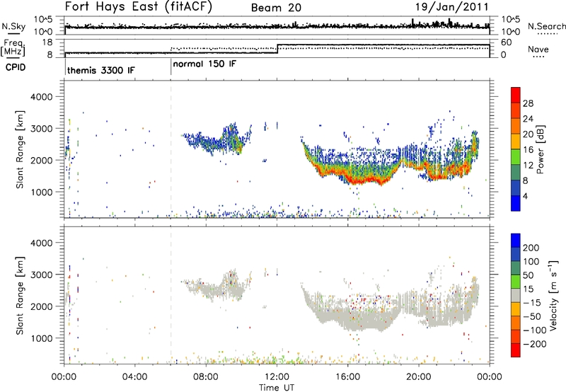Click the 'CPID' label

point(16,67)
